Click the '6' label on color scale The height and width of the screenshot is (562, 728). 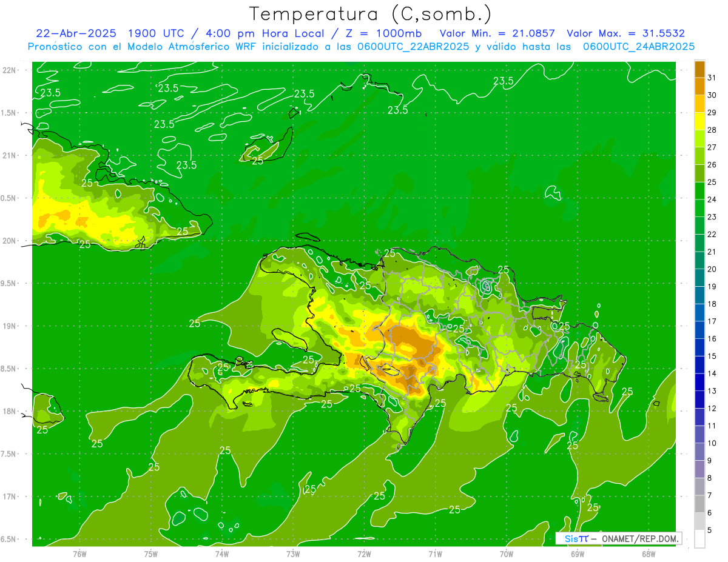709,513
